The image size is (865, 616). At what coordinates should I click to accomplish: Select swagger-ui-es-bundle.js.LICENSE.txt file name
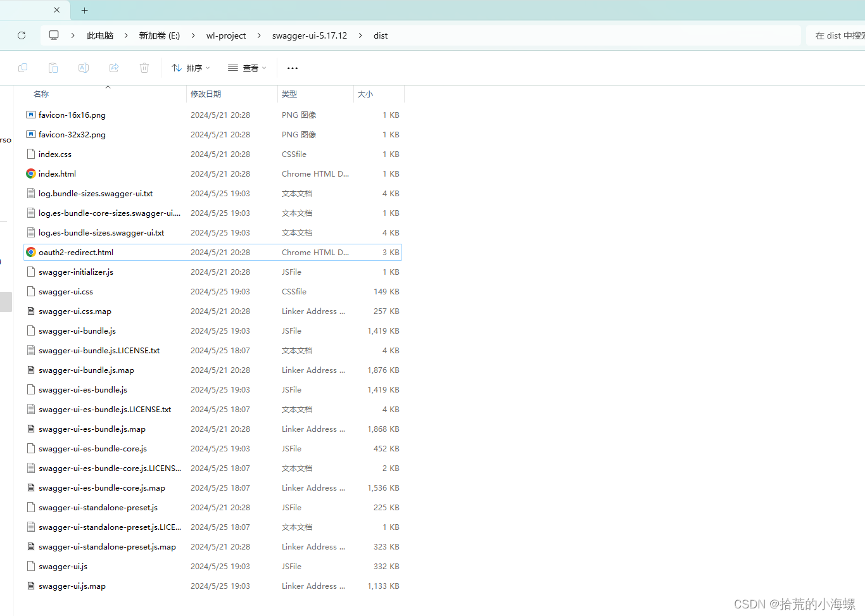[x=105, y=409]
